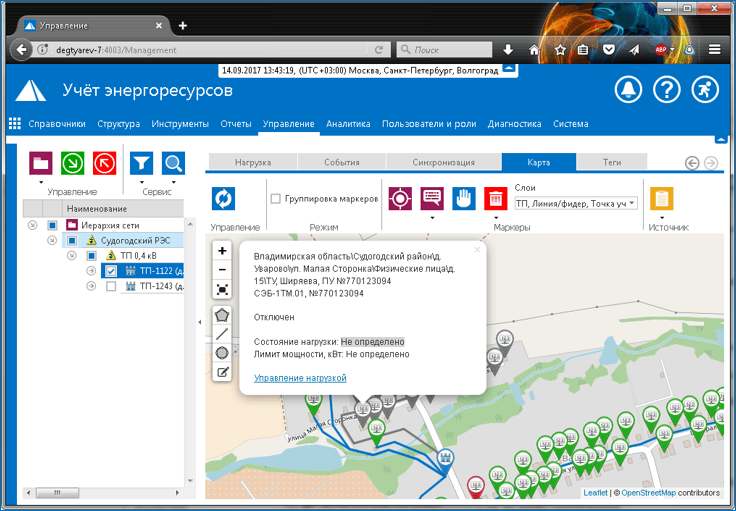The height and width of the screenshot is (511, 736).
Task: Click the Управление нагрузкой link
Action: pyautogui.click(x=300, y=378)
